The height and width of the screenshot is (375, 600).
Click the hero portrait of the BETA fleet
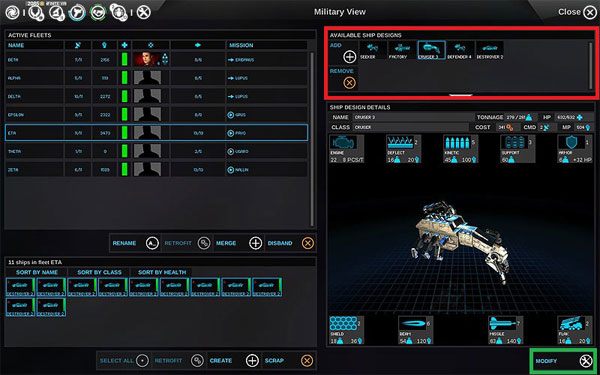click(147, 60)
